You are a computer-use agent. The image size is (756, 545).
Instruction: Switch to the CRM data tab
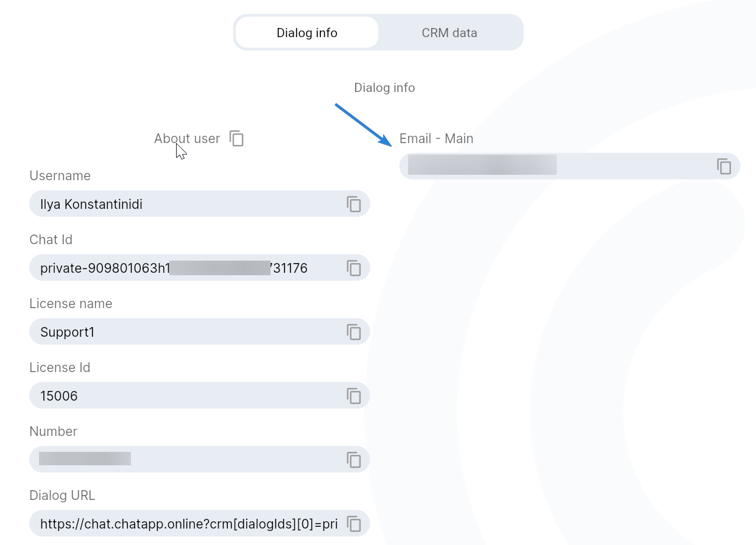pyautogui.click(x=449, y=33)
